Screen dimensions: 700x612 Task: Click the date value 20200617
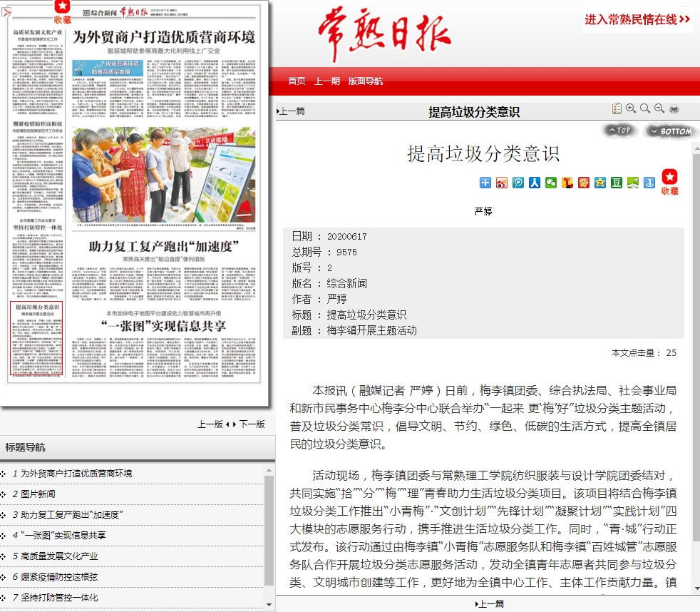click(x=347, y=236)
